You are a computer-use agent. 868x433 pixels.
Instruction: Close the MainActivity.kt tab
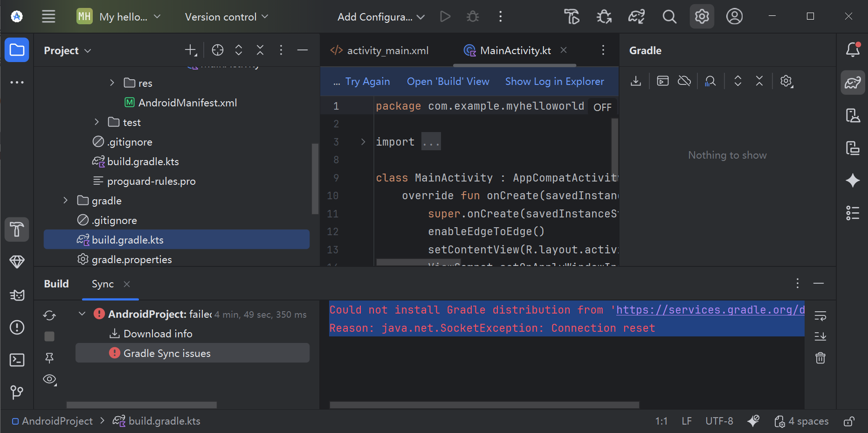(564, 50)
